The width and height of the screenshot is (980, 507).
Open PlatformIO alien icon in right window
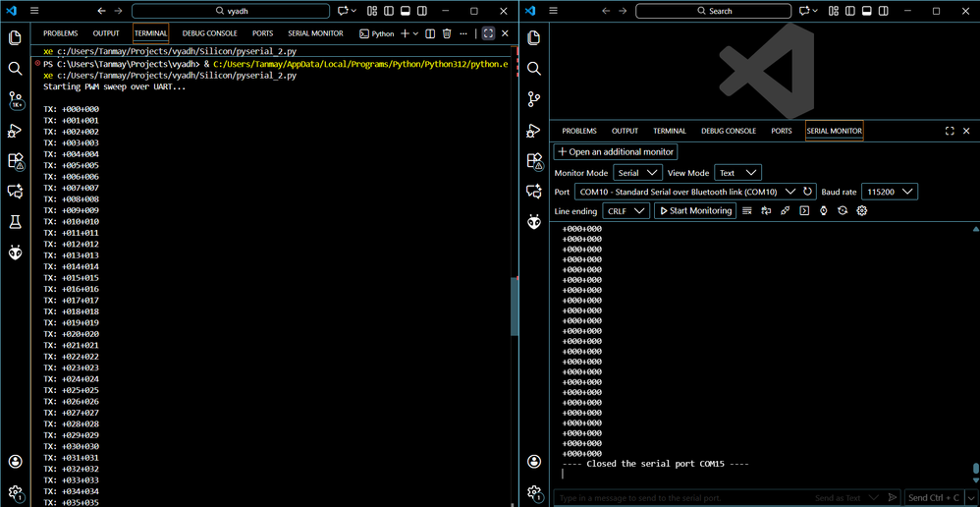tap(534, 222)
